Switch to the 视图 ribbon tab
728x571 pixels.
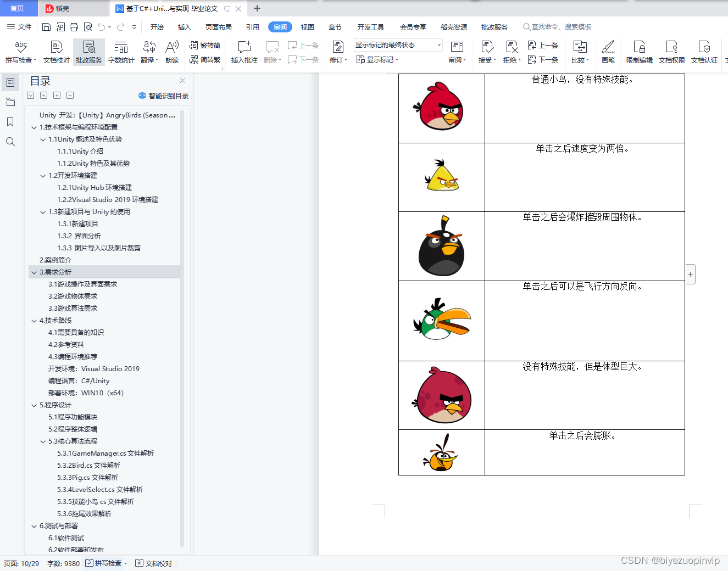[308, 27]
